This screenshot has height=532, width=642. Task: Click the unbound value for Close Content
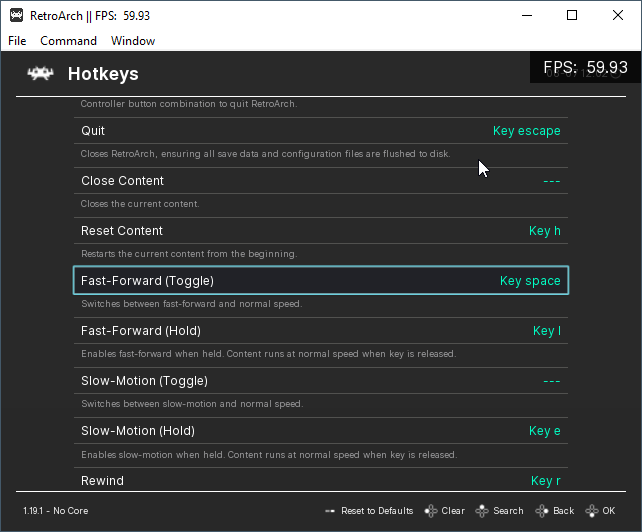552,181
